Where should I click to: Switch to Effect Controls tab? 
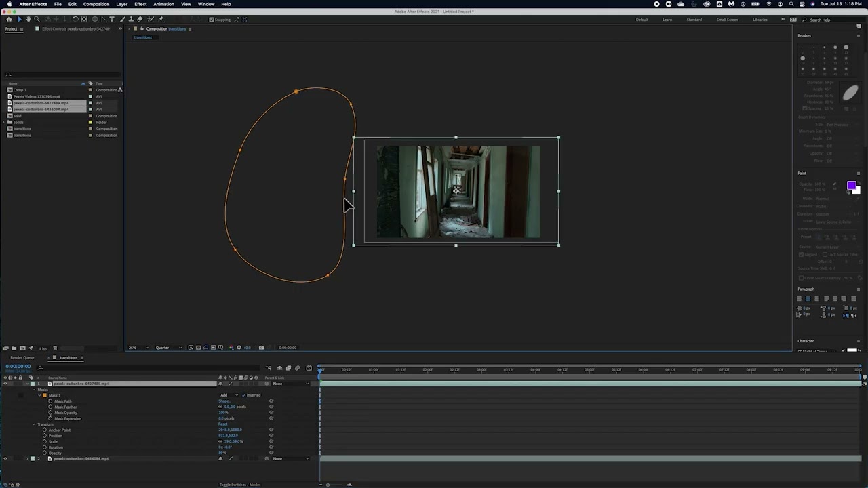[76, 29]
